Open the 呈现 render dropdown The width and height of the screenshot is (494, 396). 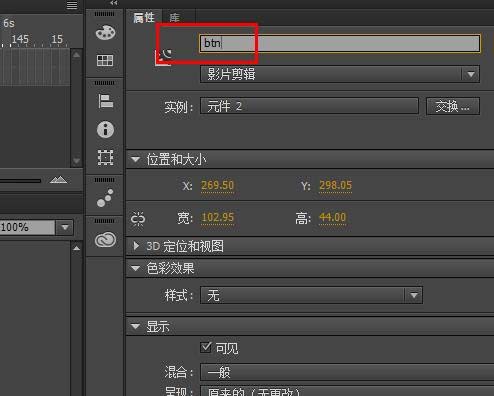(x=347, y=391)
